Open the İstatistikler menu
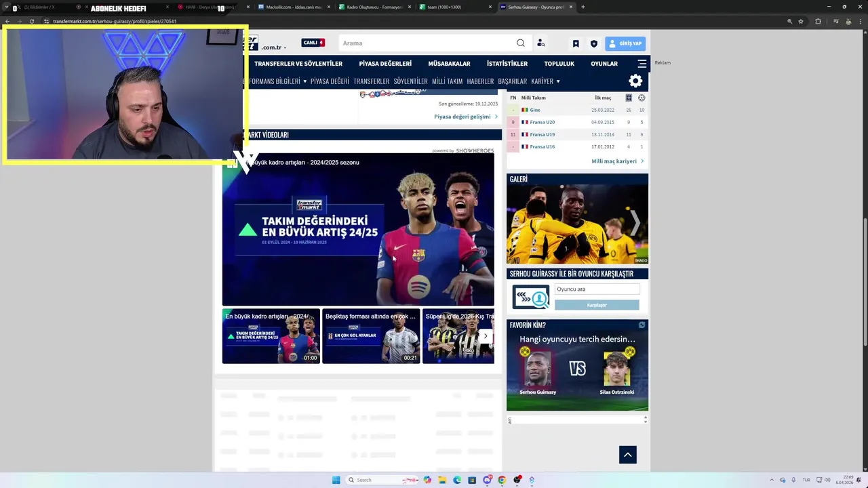 [x=507, y=64]
